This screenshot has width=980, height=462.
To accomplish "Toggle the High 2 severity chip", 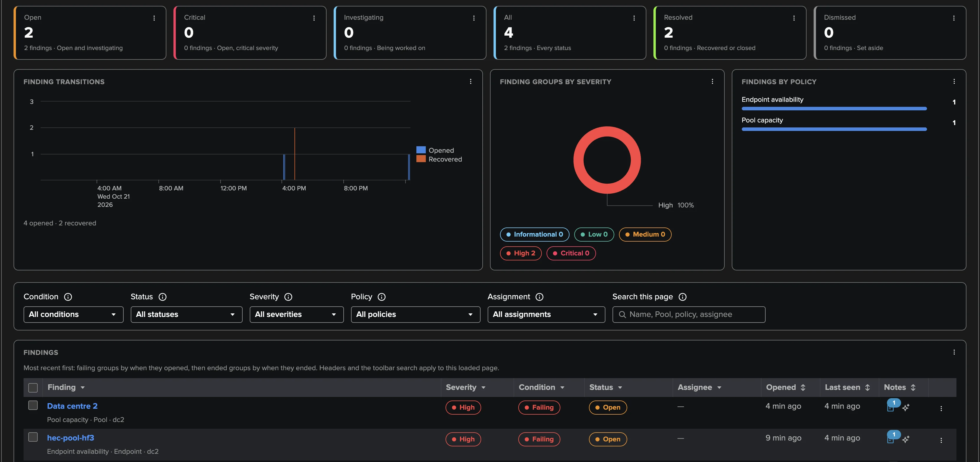I will [520, 253].
